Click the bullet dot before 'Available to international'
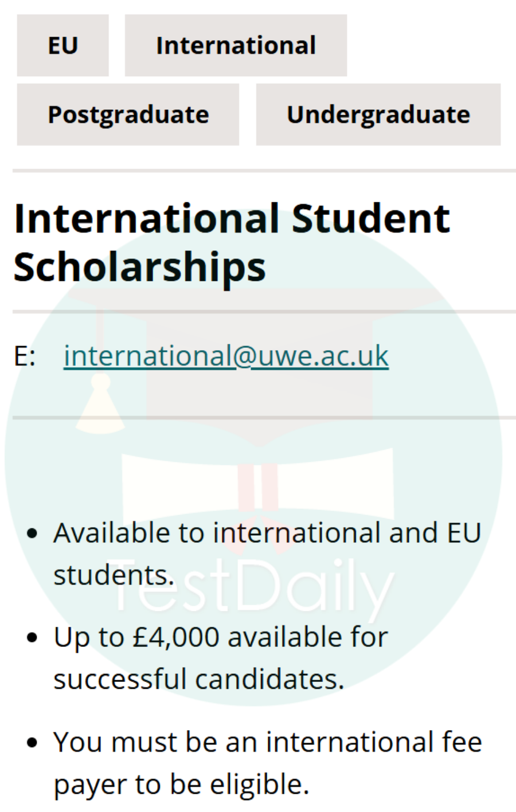Viewport: 516px width, 812px height. point(32,534)
